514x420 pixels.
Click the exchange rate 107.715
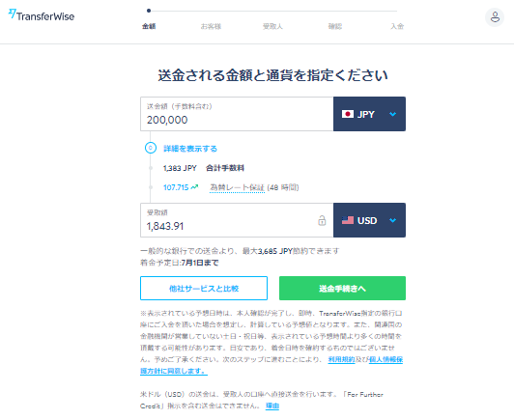[x=176, y=187]
